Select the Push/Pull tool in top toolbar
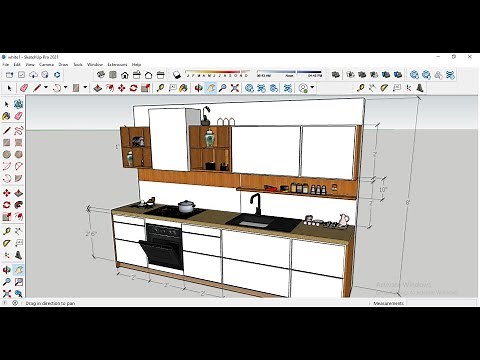 pyautogui.click(x=97, y=88)
